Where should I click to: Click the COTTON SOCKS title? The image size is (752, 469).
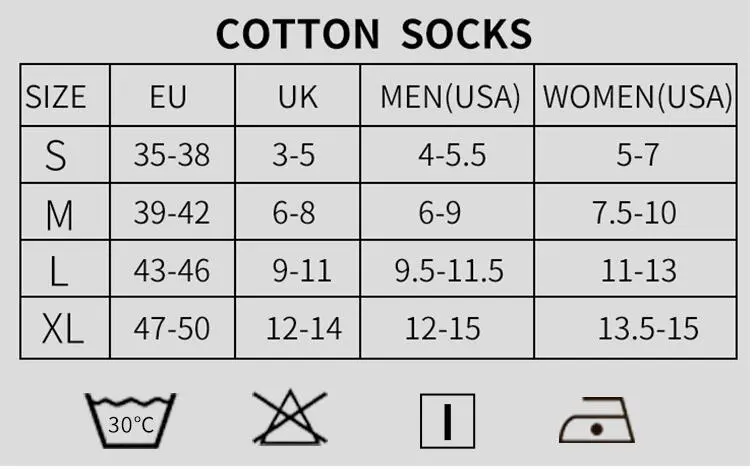[x=374, y=34]
